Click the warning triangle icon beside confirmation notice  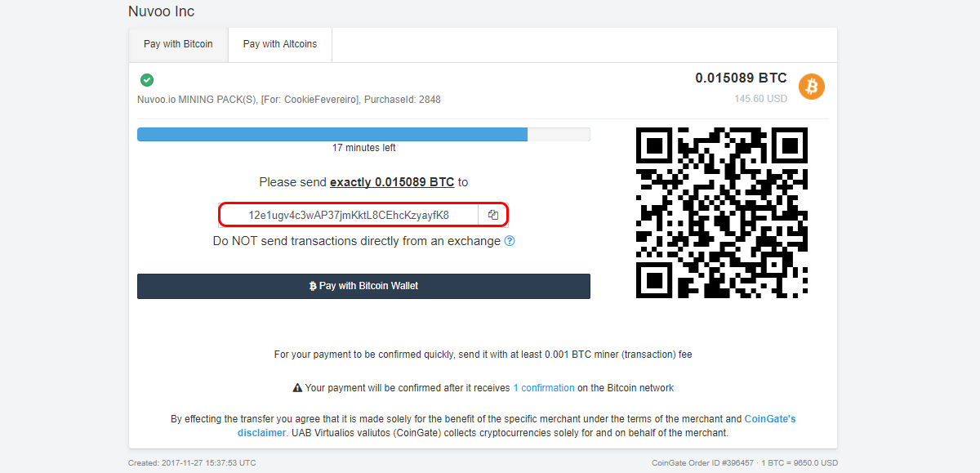298,388
